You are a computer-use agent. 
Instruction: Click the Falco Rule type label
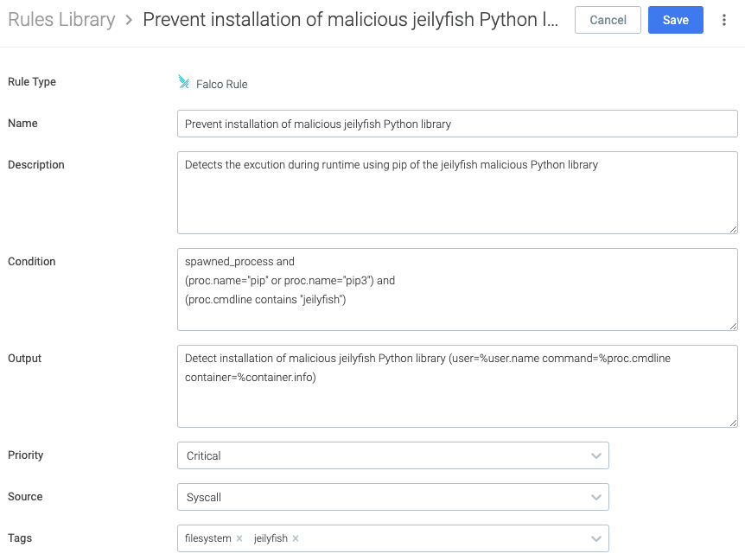(221, 84)
